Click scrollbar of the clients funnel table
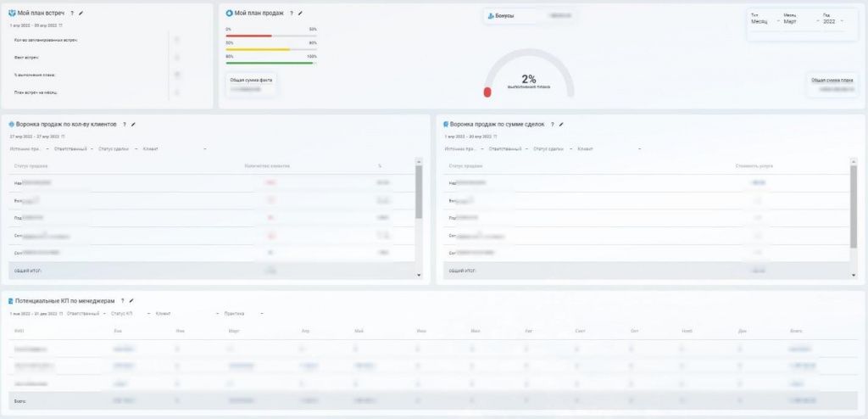 pyautogui.click(x=418, y=191)
